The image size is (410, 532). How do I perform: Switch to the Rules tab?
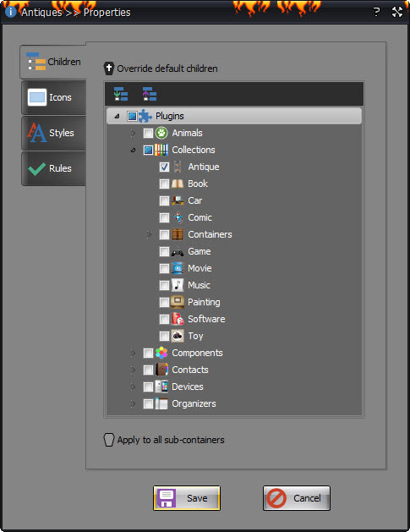53,168
